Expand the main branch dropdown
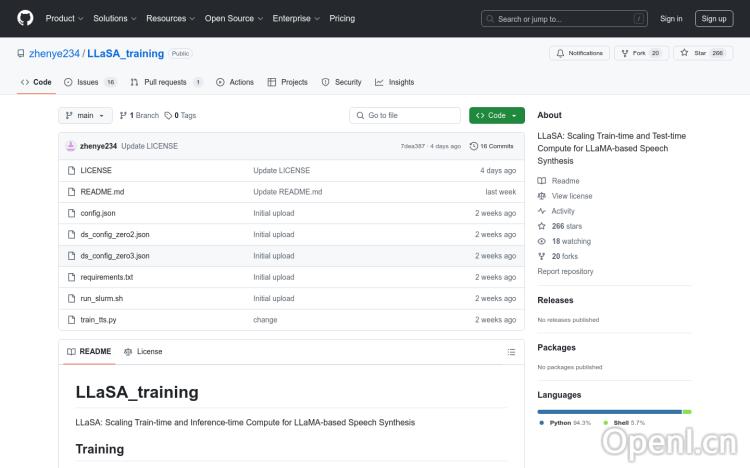This screenshot has width=750, height=468. [x=84, y=116]
